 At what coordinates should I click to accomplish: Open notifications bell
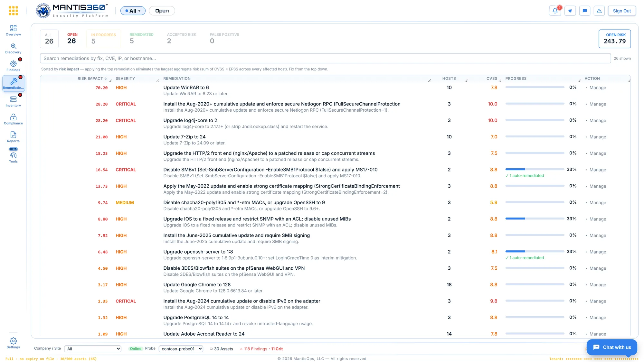(x=555, y=11)
